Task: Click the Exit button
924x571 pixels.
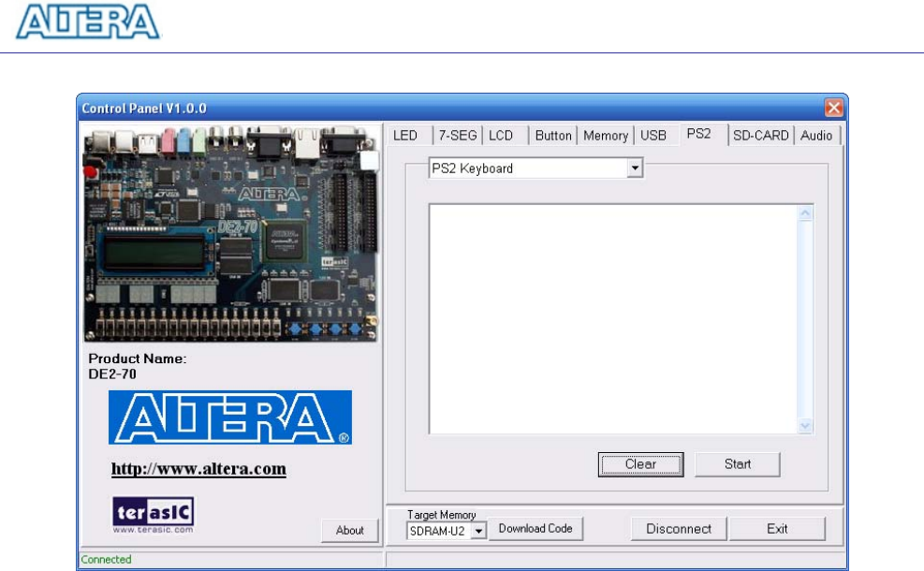Action: (x=777, y=529)
